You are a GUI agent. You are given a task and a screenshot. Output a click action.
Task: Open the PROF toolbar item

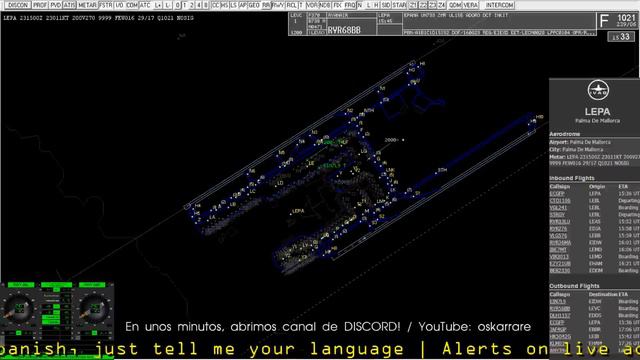pos(40,5)
